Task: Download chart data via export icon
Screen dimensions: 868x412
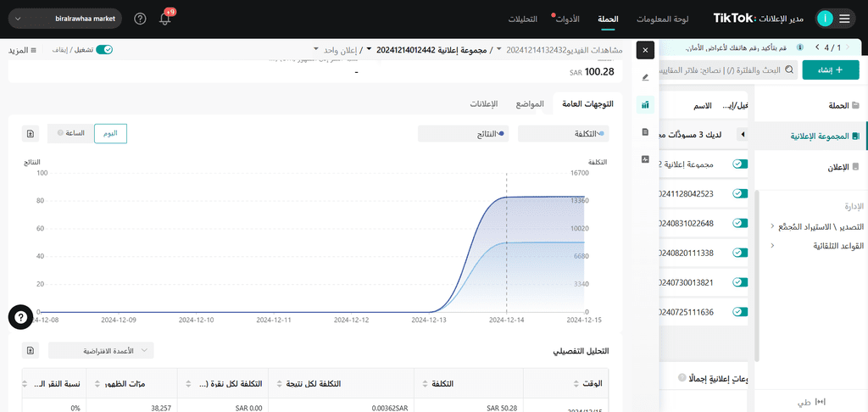Action: coord(31,133)
